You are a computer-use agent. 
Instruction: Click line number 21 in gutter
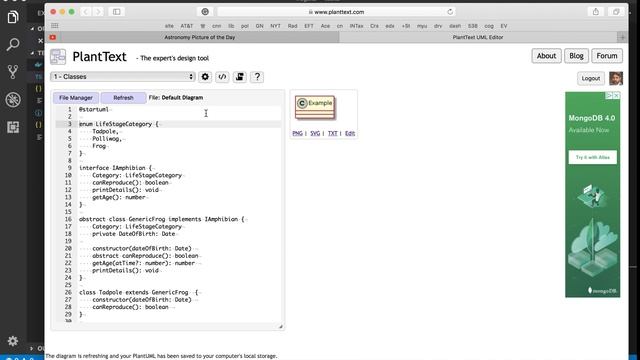(x=68, y=256)
